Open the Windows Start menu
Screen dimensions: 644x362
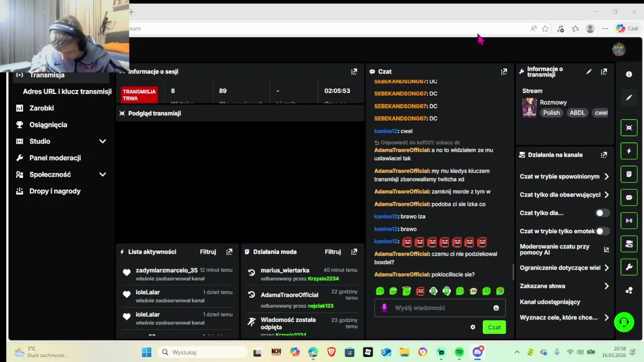click(x=146, y=352)
